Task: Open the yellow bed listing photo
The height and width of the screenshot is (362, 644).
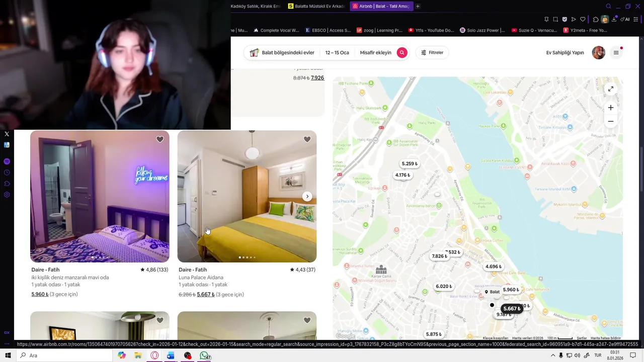Action: pos(247,197)
